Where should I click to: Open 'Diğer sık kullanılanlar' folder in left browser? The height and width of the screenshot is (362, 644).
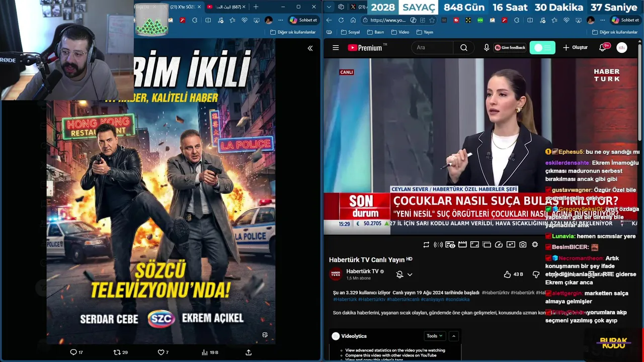pos(293,32)
